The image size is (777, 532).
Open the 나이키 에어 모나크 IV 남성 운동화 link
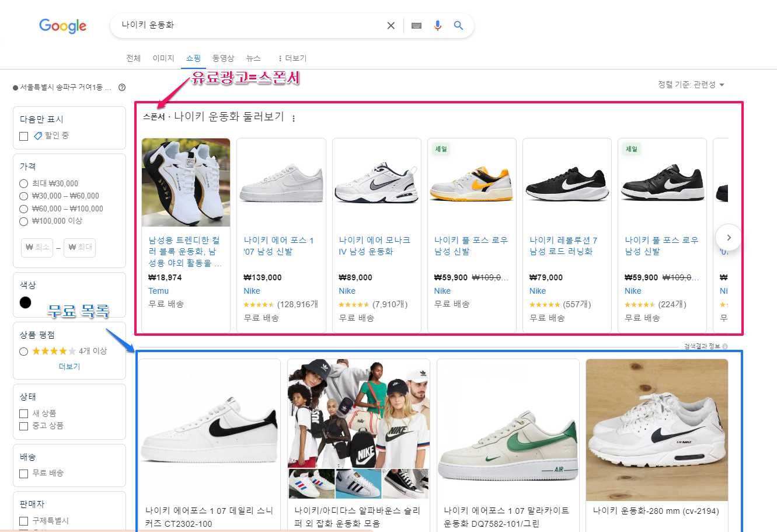[374, 246]
